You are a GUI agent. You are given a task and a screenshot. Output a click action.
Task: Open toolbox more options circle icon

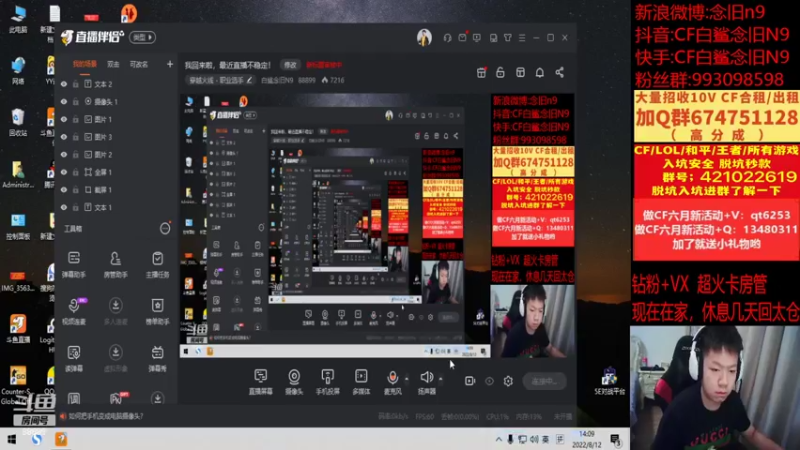coord(165,229)
